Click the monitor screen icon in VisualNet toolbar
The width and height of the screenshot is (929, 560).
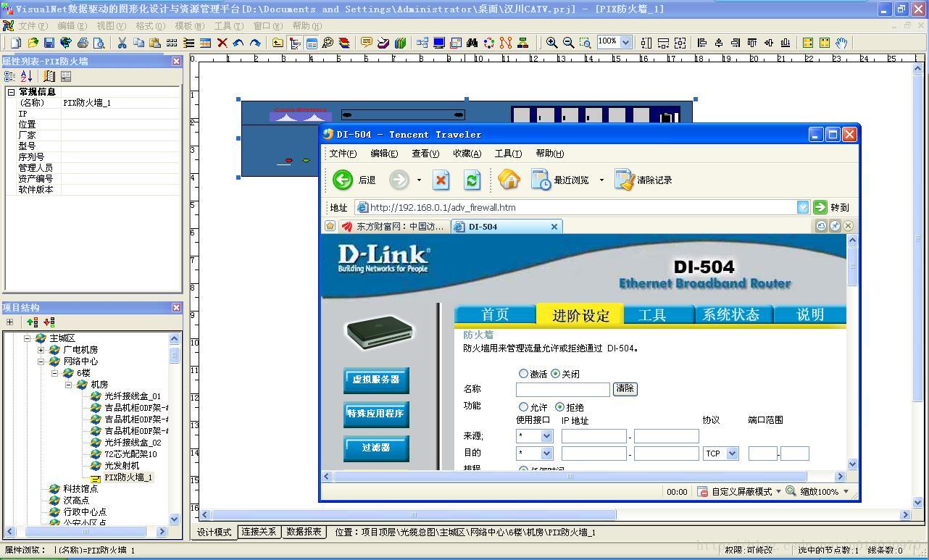click(x=439, y=43)
